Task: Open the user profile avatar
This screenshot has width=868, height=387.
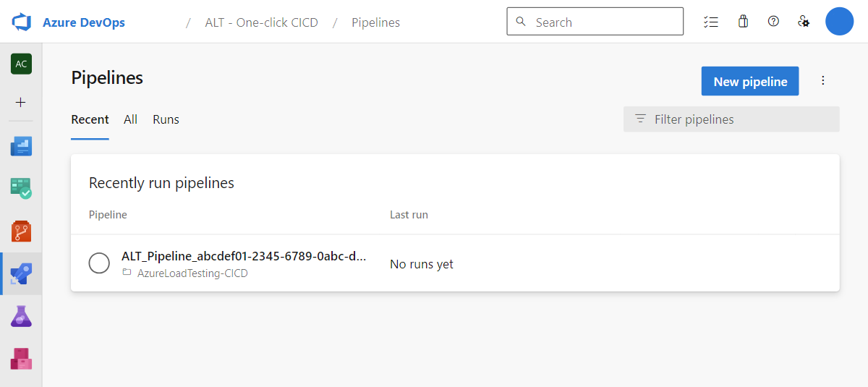Action: tap(840, 22)
